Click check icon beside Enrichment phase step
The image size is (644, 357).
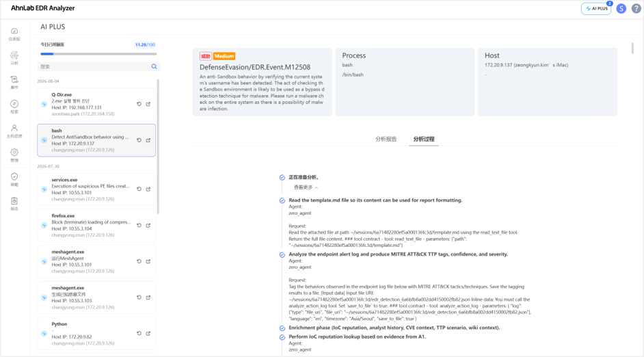[x=282, y=328]
